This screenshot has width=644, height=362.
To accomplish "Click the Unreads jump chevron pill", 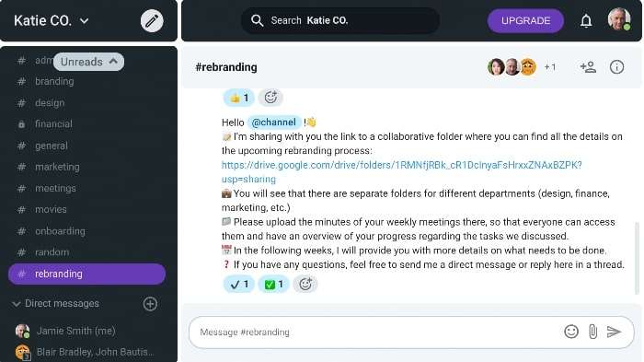I will 88,62.
